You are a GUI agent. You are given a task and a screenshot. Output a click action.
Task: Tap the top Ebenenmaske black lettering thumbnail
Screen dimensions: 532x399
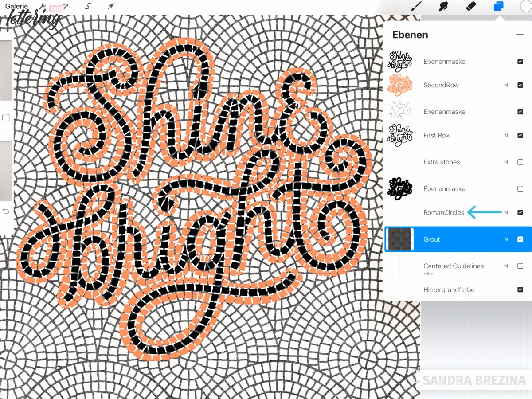coord(400,62)
